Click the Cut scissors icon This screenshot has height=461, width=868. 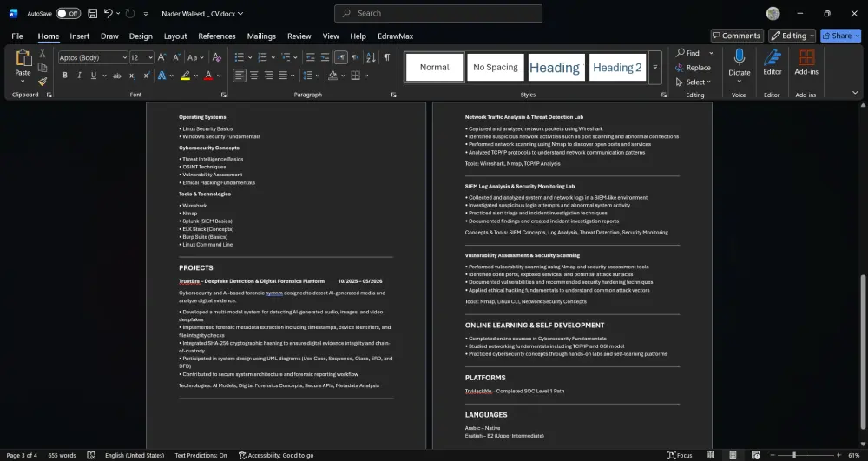[x=42, y=54]
